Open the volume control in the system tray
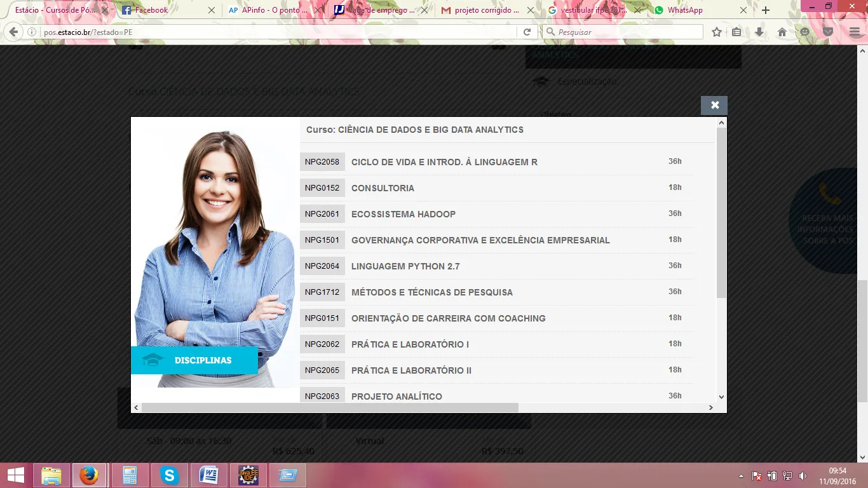The image size is (868, 488). pos(803,476)
